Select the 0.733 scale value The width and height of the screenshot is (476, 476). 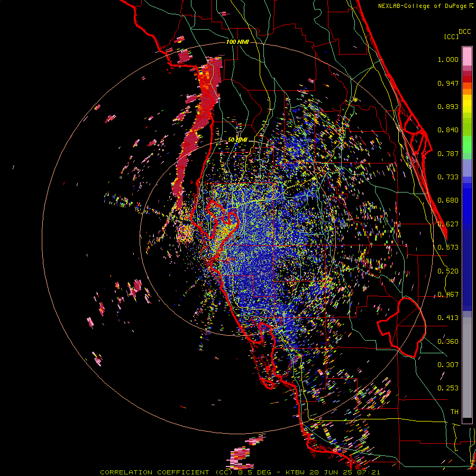coord(448,177)
